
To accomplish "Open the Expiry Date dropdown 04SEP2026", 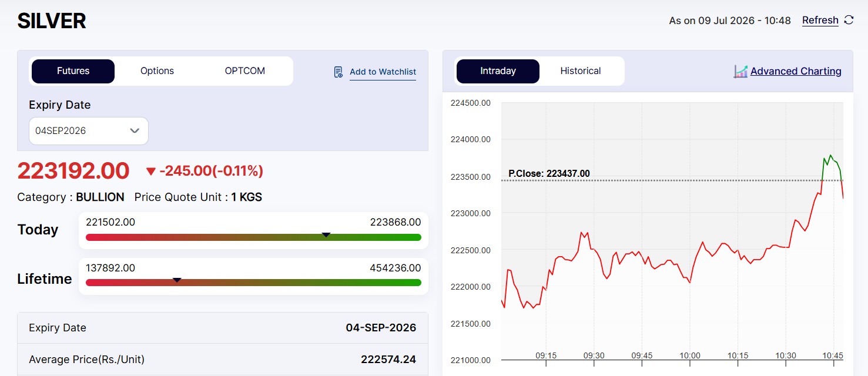I will 89,130.
